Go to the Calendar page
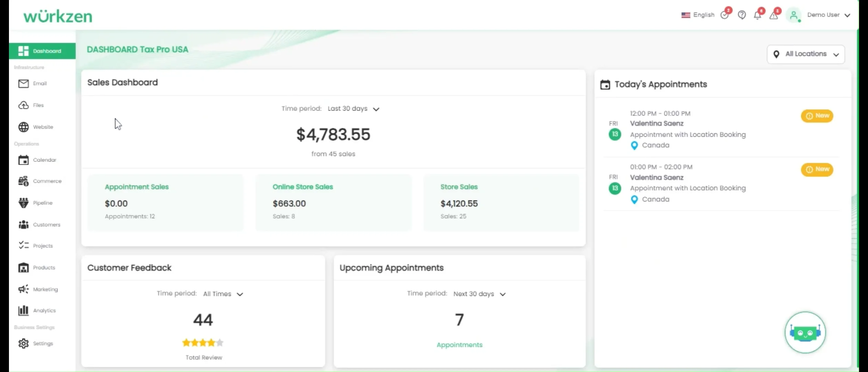The height and width of the screenshot is (372, 868). (44, 160)
